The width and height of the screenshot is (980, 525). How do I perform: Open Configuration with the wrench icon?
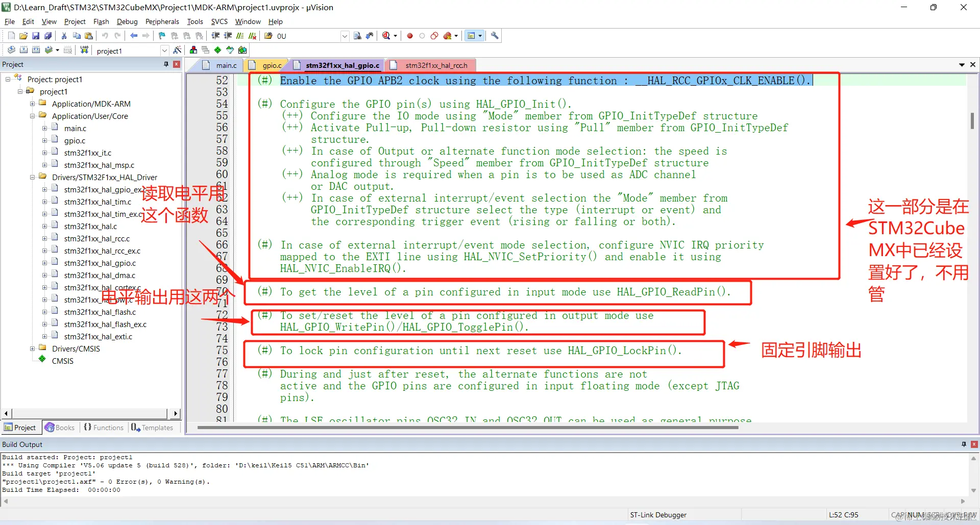pyautogui.click(x=495, y=36)
